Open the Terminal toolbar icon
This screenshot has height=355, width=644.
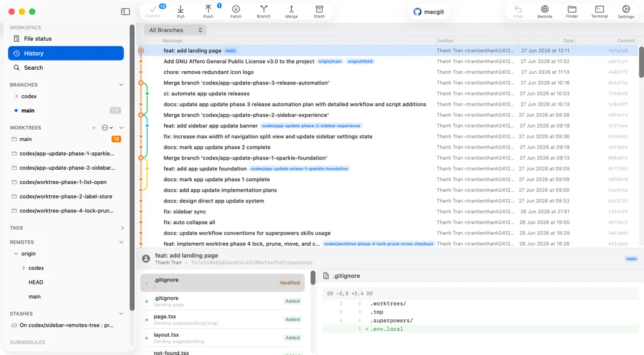(599, 11)
